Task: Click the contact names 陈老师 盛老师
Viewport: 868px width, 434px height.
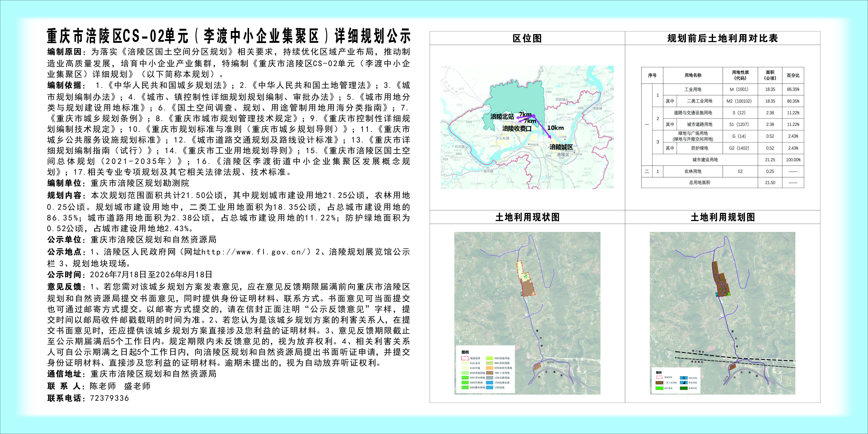Action: [x=120, y=386]
